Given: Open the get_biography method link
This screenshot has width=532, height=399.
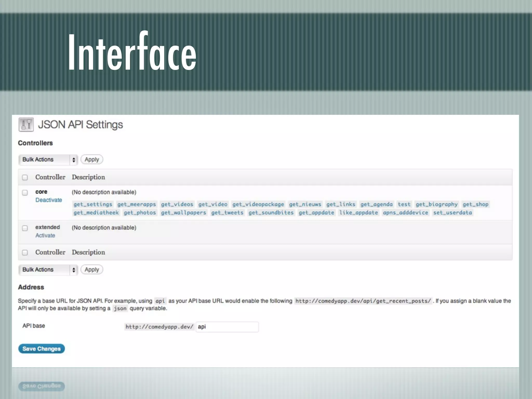Looking at the screenshot, I should tap(436, 204).
